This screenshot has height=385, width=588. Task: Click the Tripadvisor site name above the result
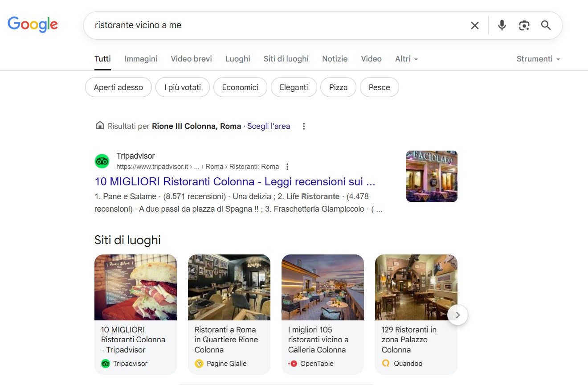pos(135,156)
